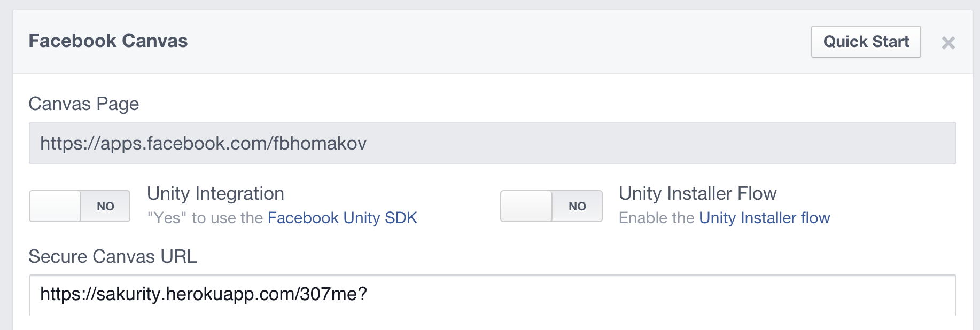Close the Facebook Canvas panel
The width and height of the screenshot is (980, 330).
[948, 43]
